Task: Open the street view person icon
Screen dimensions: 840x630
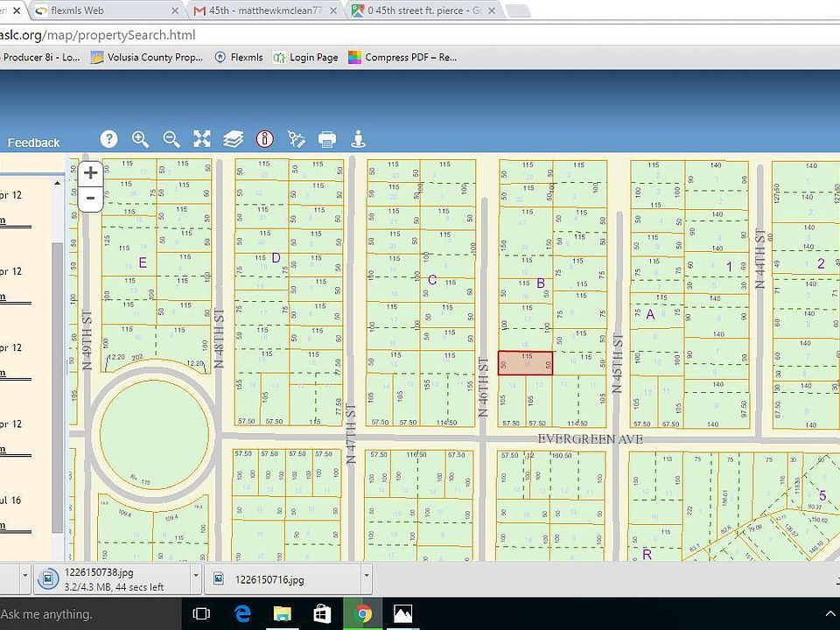Action: pyautogui.click(x=358, y=139)
